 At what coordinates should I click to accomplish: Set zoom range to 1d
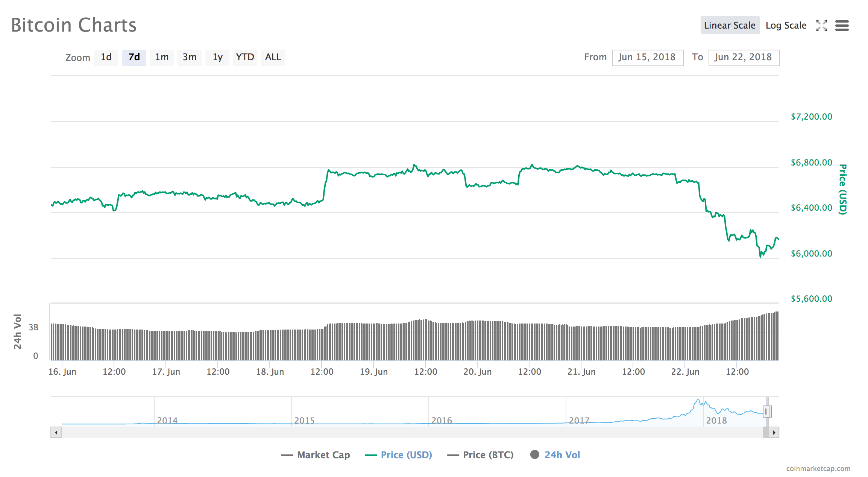106,58
